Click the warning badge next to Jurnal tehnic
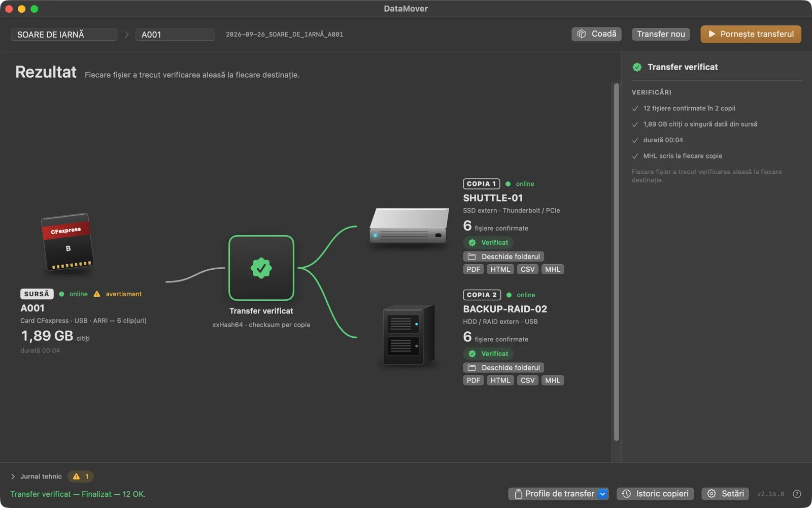 [81, 477]
